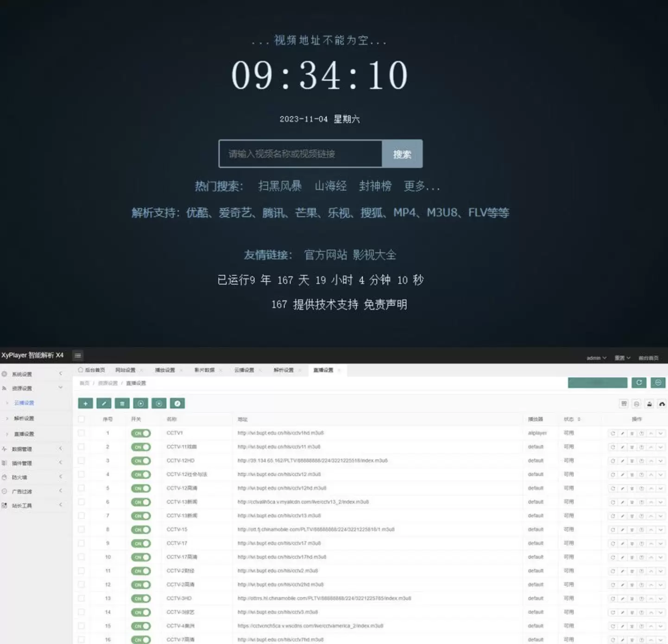
Task: Open the table column filter icon
Action: (x=624, y=404)
